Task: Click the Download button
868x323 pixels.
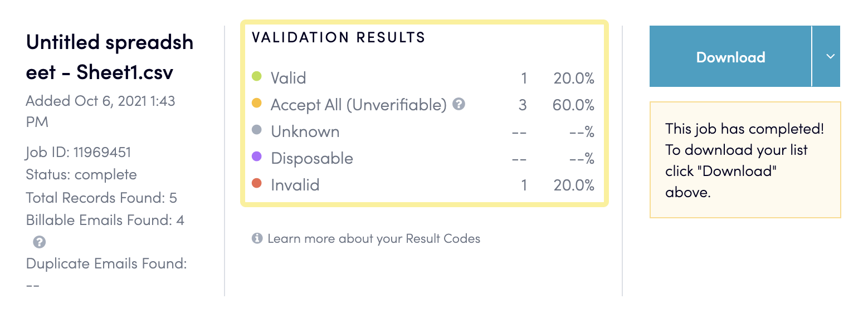Action: click(730, 56)
